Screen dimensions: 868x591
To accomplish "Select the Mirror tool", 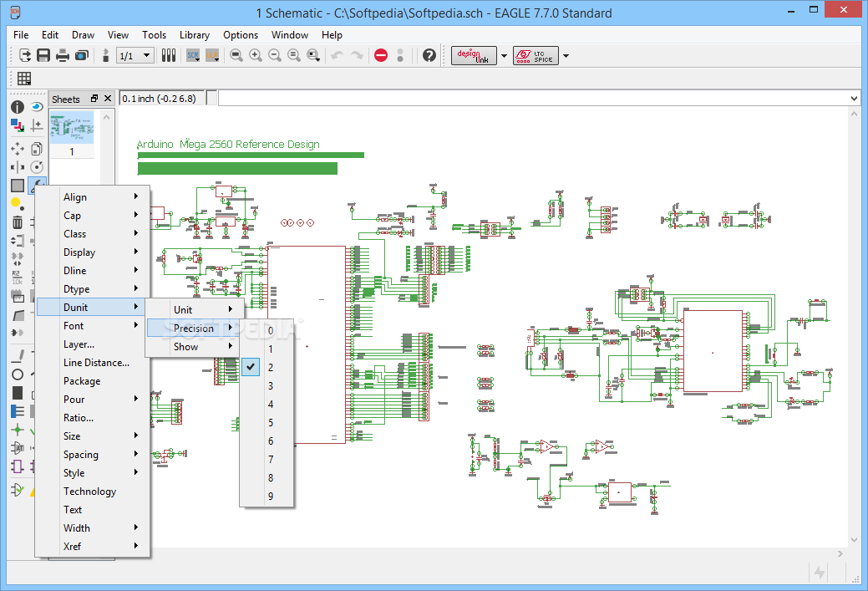I will [x=18, y=167].
